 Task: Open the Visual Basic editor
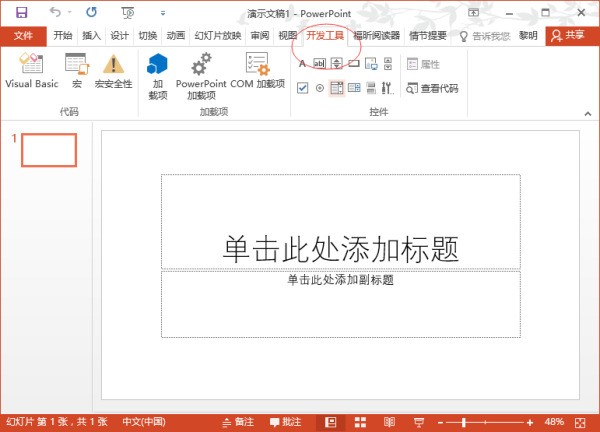31,71
